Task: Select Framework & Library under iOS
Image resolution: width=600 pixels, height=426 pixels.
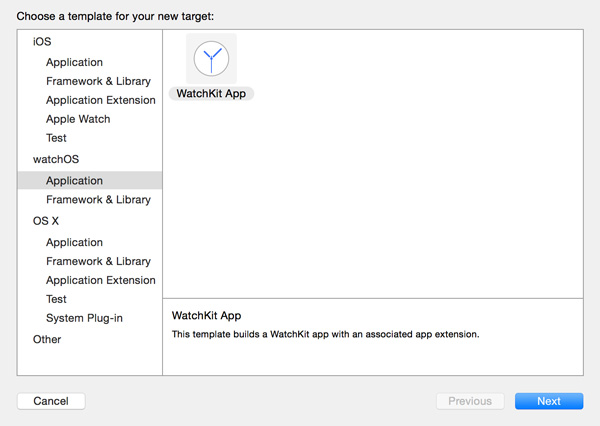Action: pos(98,81)
